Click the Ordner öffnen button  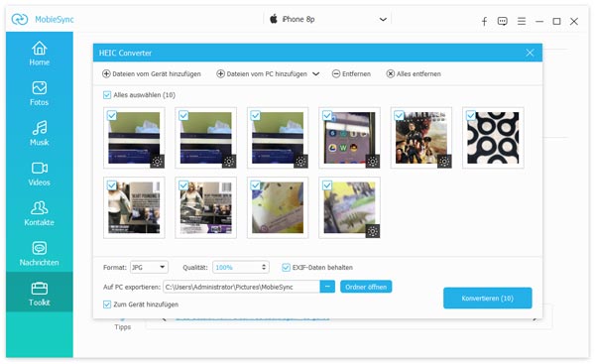pyautogui.click(x=366, y=287)
